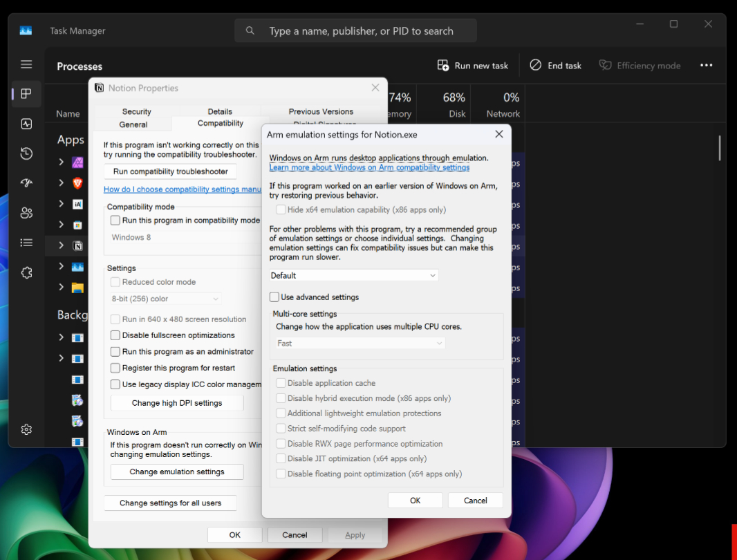This screenshot has height=560, width=737.
Task: Click the Brave browser icon in Apps
Action: pyautogui.click(x=78, y=183)
